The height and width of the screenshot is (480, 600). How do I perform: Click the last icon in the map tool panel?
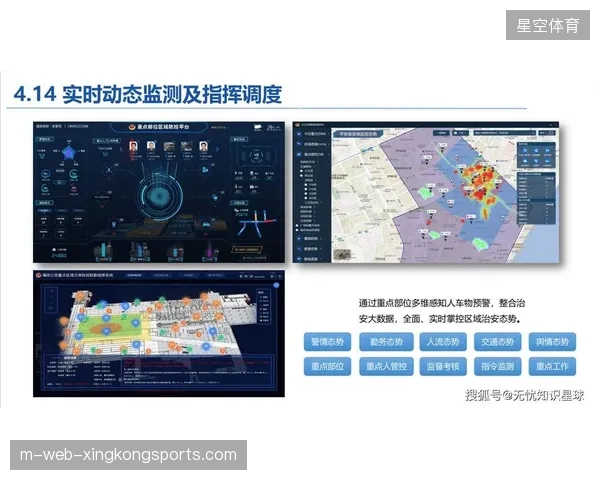click(547, 162)
